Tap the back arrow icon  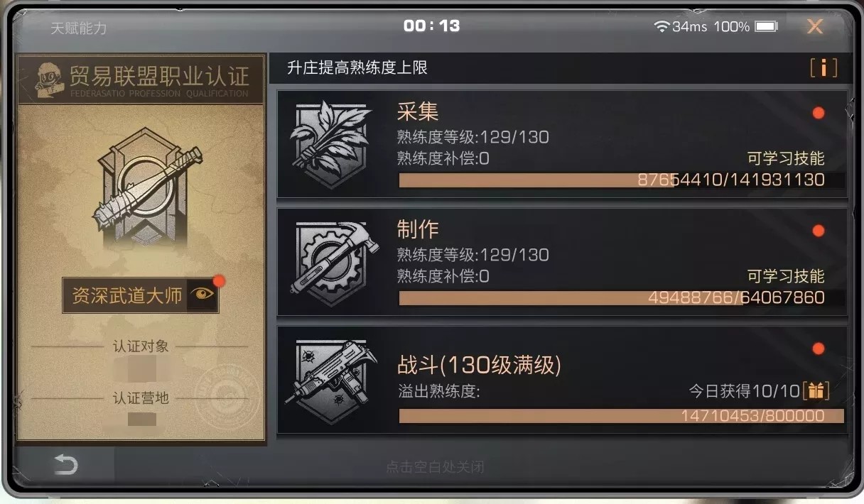[65, 465]
